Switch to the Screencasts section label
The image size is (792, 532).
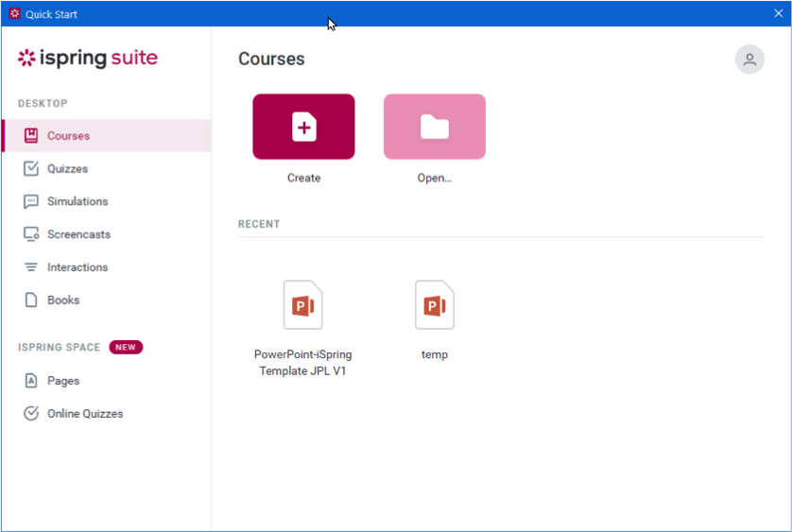[78, 234]
